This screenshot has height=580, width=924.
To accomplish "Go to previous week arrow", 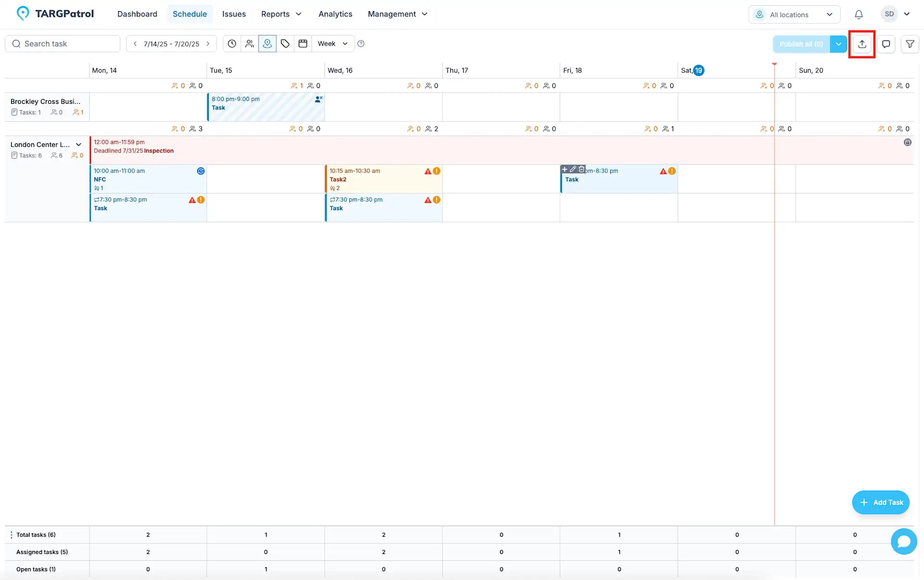I will 135,44.
